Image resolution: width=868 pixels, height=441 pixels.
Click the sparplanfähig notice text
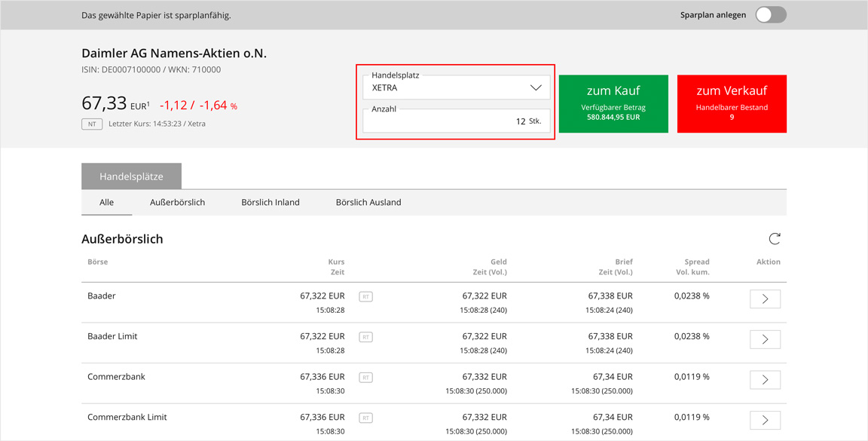click(156, 16)
